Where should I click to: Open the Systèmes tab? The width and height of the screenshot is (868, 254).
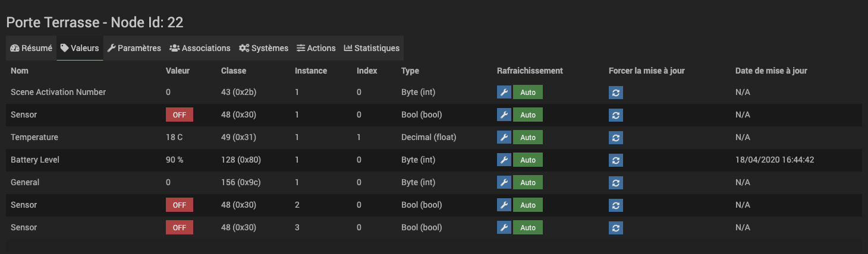pyautogui.click(x=264, y=48)
